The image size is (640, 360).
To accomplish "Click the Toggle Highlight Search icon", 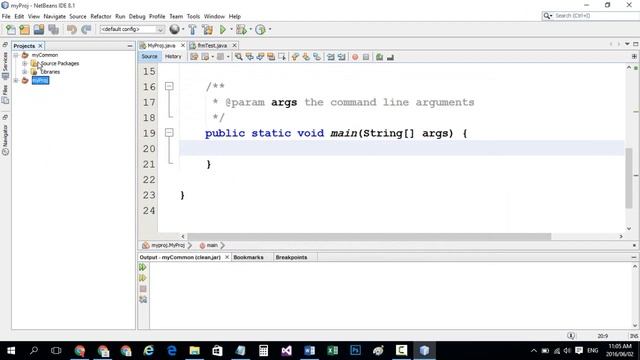I will [271, 57].
